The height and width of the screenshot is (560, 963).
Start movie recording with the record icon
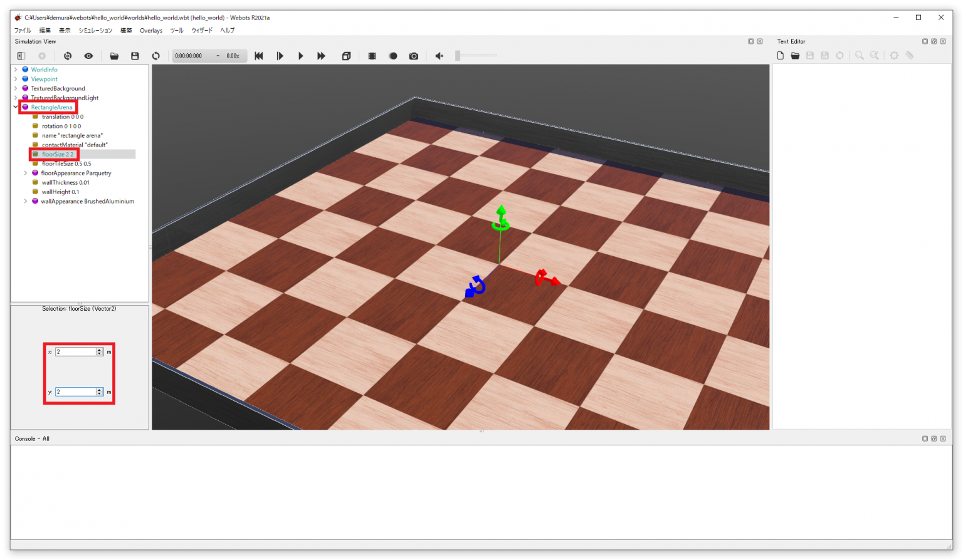[x=393, y=56]
